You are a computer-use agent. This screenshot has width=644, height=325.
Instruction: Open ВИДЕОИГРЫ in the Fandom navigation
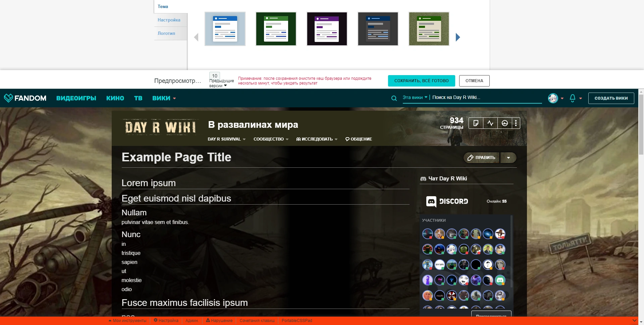(76, 98)
